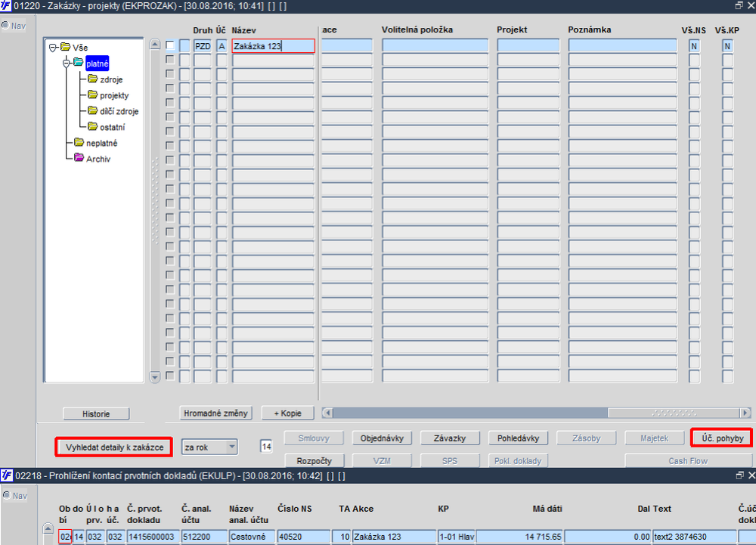This screenshot has height=545, width=756.
Task: Click scroll-up arrow of the orders grid
Action: pos(155,45)
